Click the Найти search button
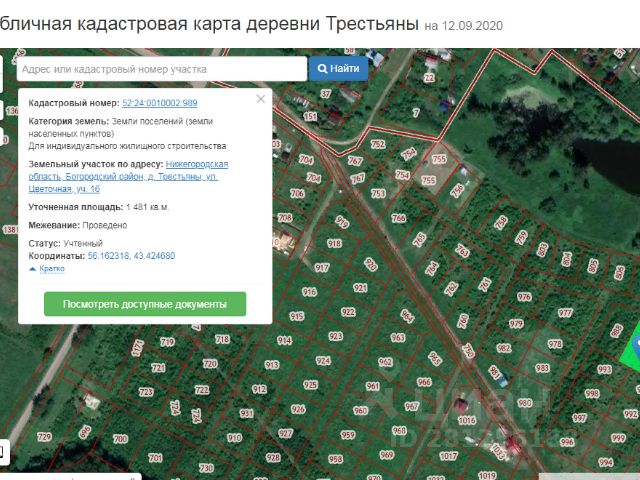The height and width of the screenshot is (480, 640). pyautogui.click(x=338, y=69)
